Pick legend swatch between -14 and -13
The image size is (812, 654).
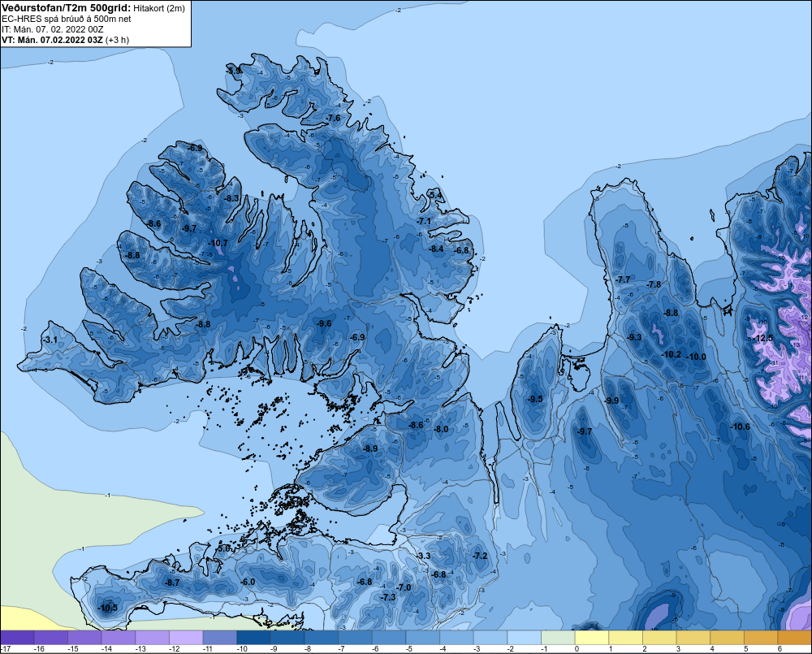(x=119, y=638)
